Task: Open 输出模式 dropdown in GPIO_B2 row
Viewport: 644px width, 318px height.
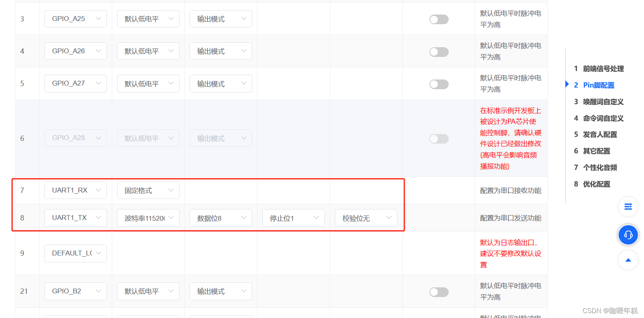Action: 221,291
